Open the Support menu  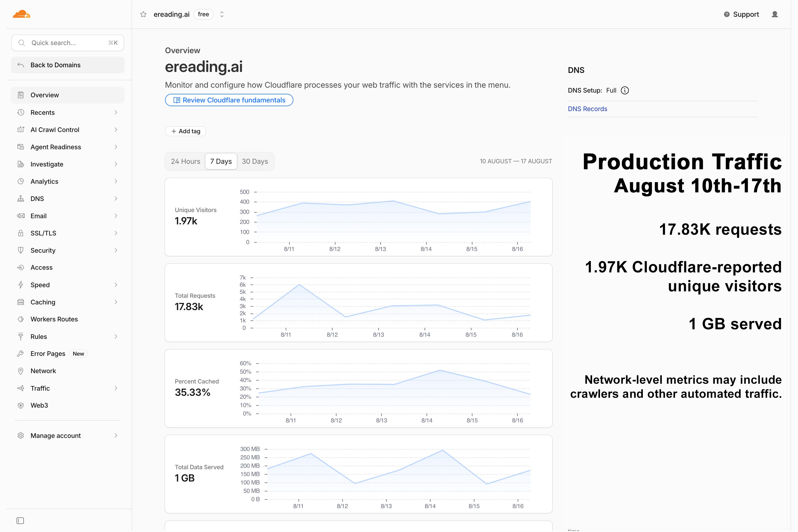[x=741, y=14]
